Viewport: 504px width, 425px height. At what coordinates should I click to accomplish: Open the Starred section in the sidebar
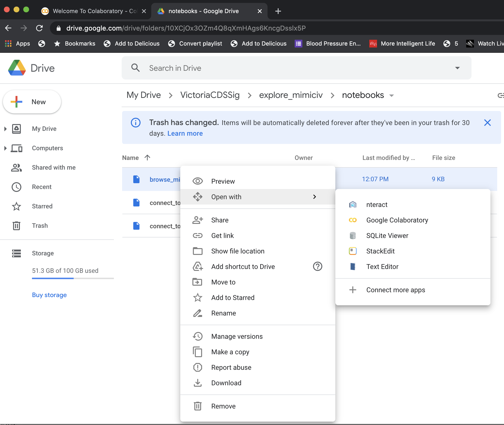coord(42,206)
